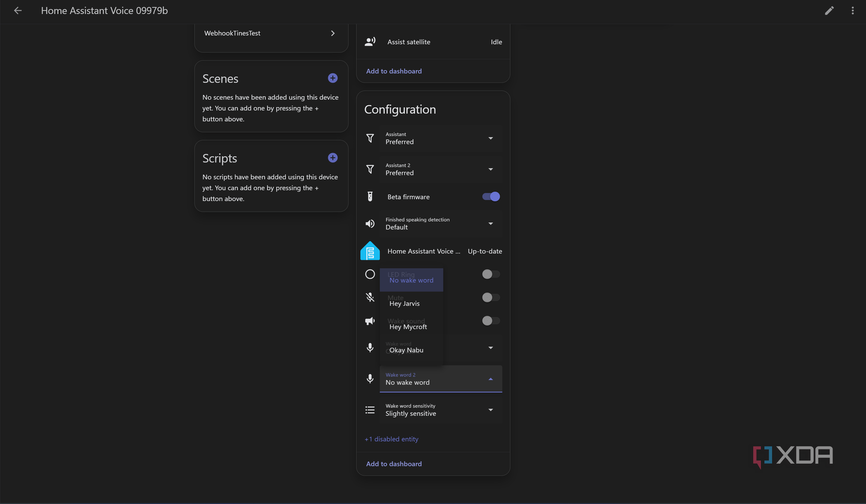866x504 pixels.
Task: Click the back arrow icon
Action: 18,10
